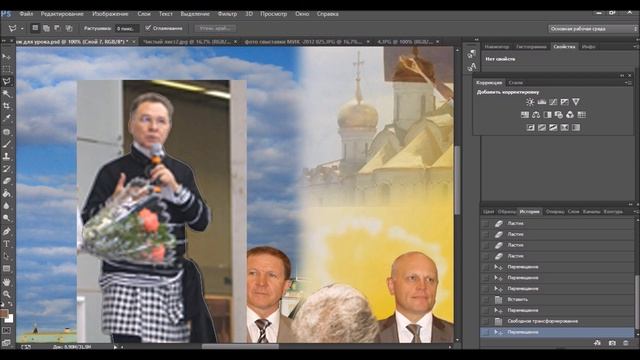This screenshot has width=640, height=360.
Task: Add an Invert adjustment layer
Action: coord(530,128)
